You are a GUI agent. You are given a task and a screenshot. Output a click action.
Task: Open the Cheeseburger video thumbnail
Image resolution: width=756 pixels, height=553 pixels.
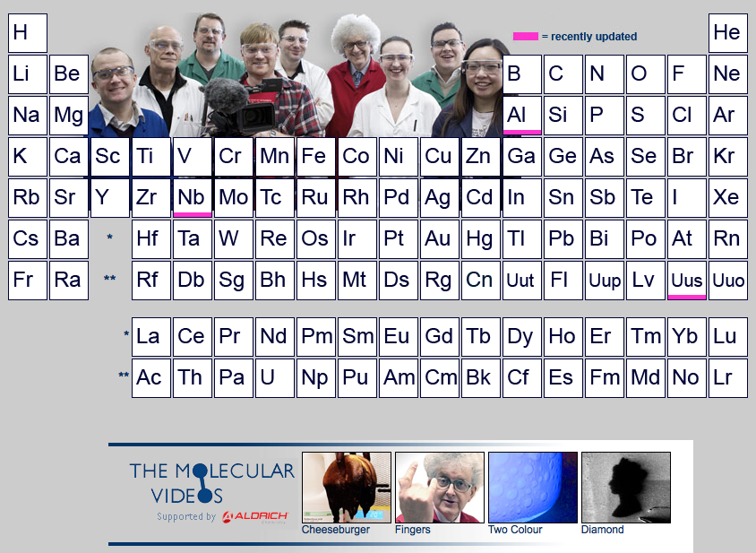[x=347, y=488]
